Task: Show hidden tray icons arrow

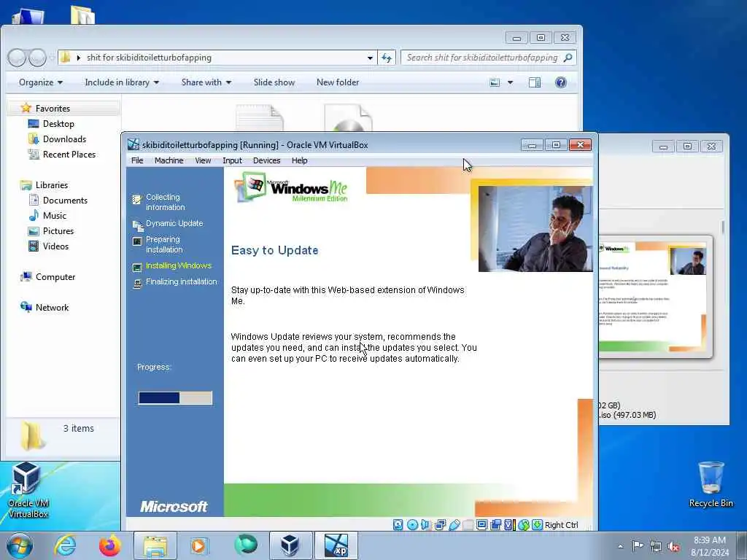Action: click(620, 546)
